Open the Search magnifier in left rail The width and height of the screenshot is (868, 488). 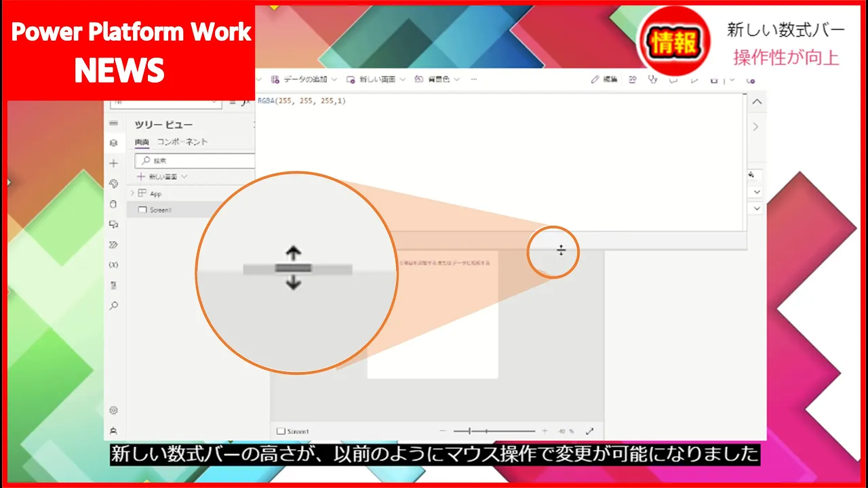113,306
